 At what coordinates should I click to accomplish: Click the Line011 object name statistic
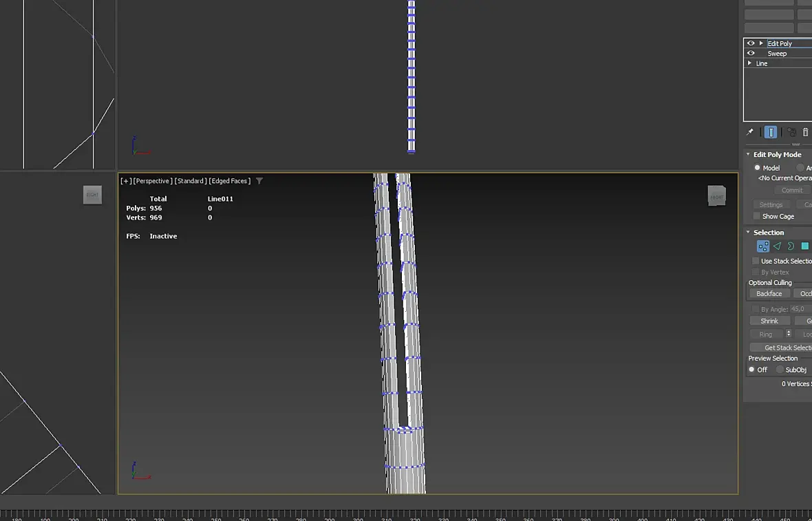click(x=220, y=199)
